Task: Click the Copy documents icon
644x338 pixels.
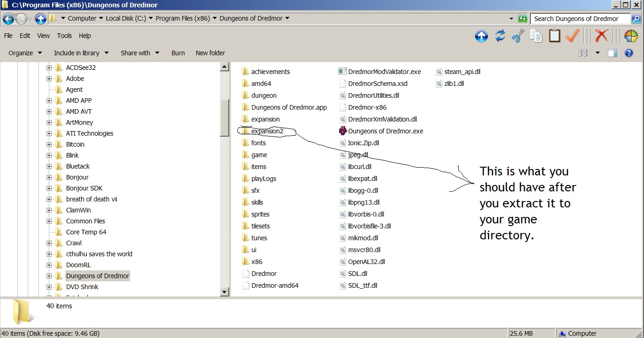Action: [536, 36]
